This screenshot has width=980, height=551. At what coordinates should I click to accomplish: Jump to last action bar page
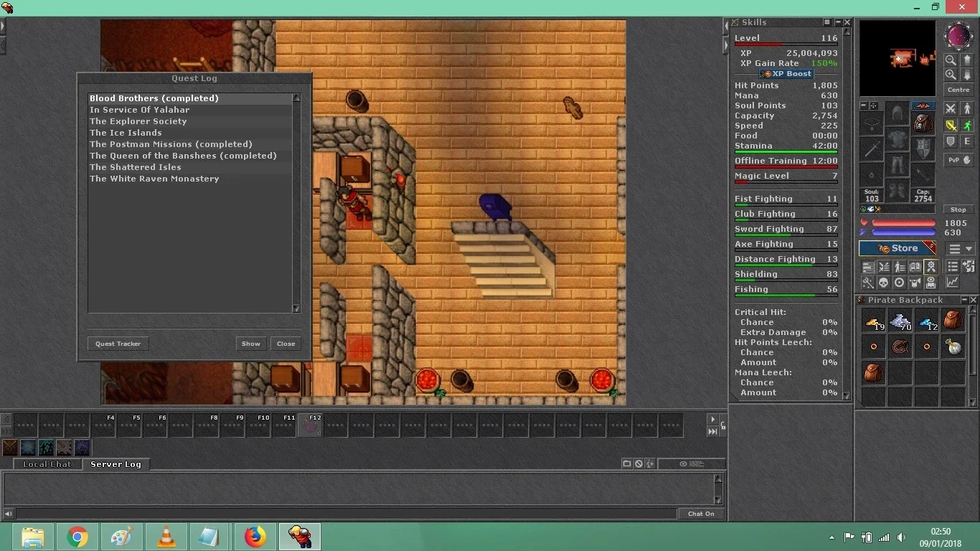tap(712, 431)
